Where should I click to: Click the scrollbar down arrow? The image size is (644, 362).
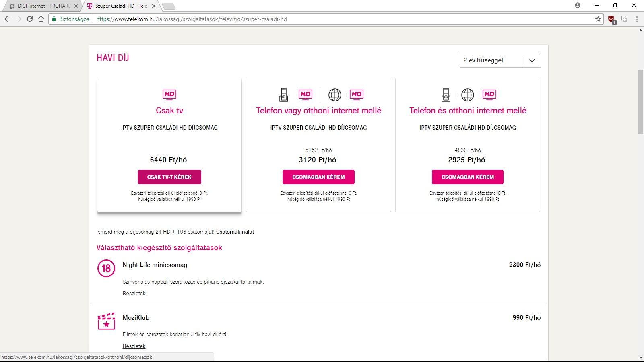640,358
